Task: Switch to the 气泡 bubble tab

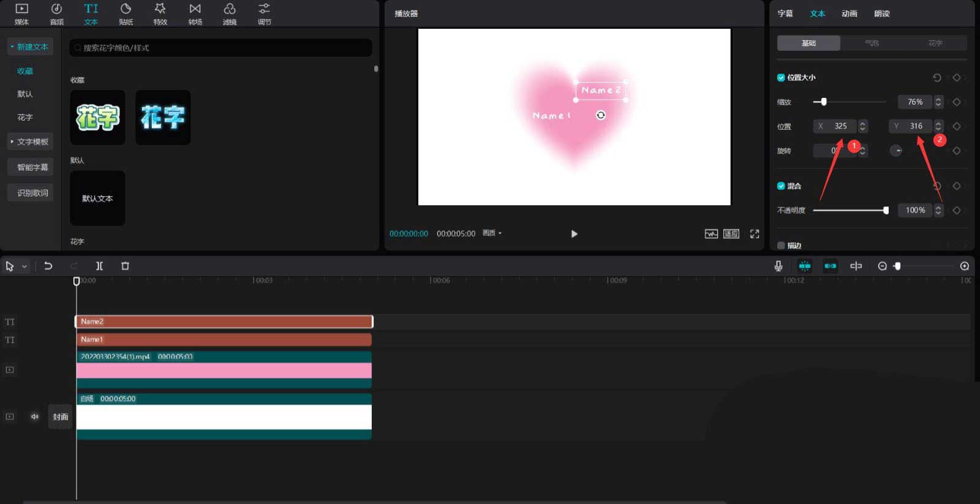Action: point(872,43)
